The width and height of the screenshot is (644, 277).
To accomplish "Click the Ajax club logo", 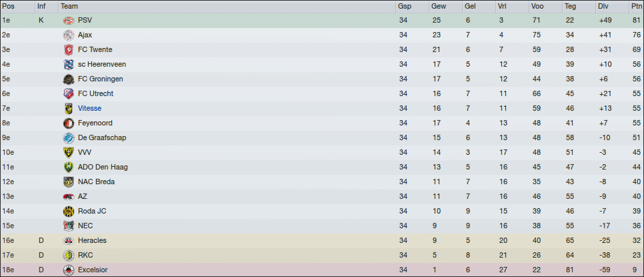I will pyautogui.click(x=68, y=35).
